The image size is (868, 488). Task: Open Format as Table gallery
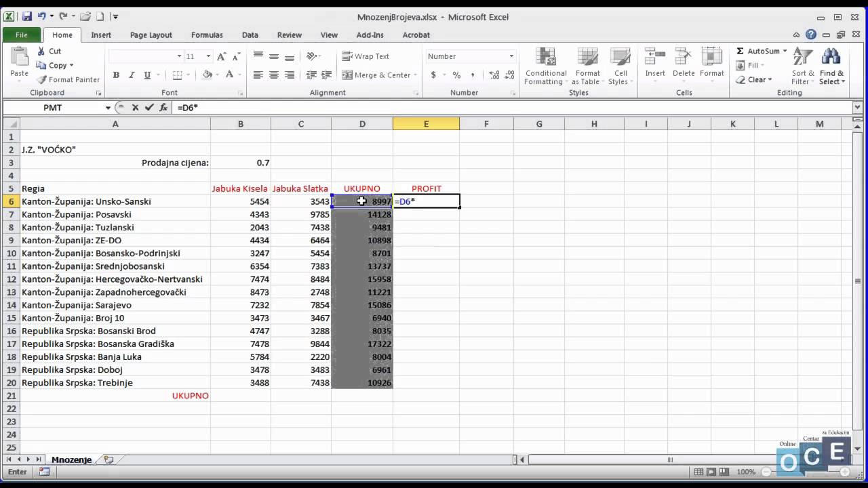(588, 66)
